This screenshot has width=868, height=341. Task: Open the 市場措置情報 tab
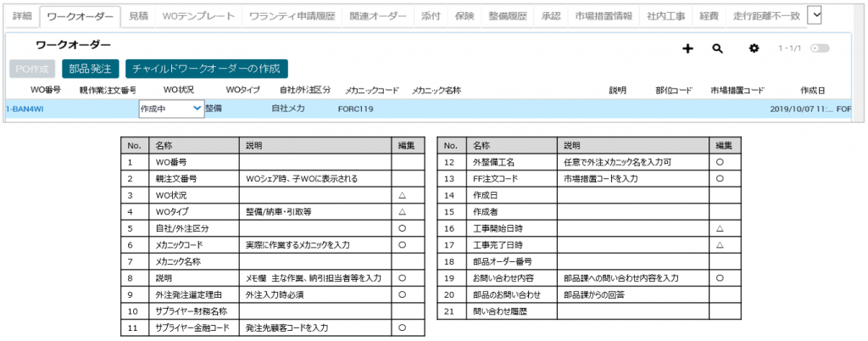(x=603, y=16)
